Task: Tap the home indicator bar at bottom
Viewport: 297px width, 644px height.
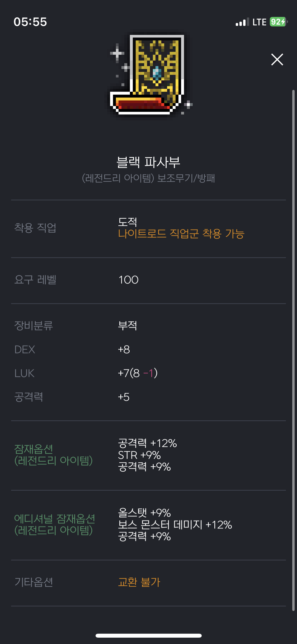Action: click(x=149, y=636)
